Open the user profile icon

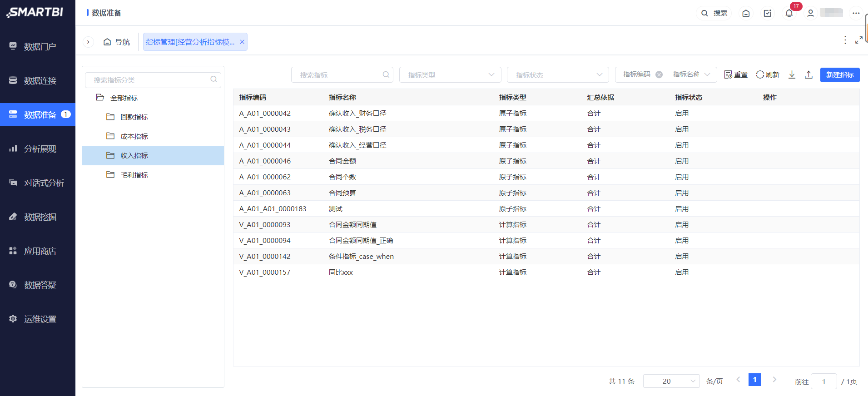click(810, 13)
